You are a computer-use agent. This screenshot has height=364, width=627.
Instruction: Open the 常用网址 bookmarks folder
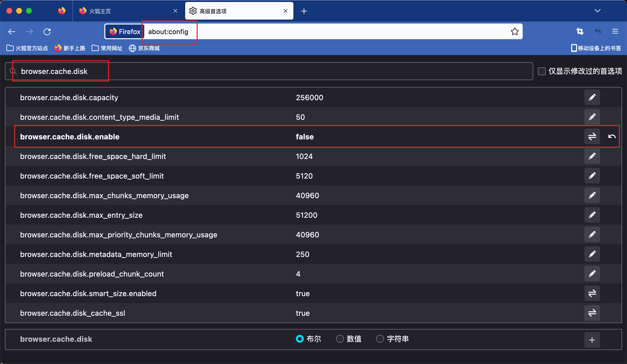[107, 48]
